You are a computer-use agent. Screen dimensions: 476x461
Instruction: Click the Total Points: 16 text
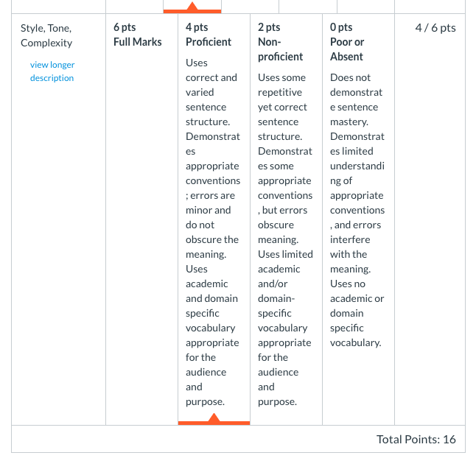click(x=416, y=439)
